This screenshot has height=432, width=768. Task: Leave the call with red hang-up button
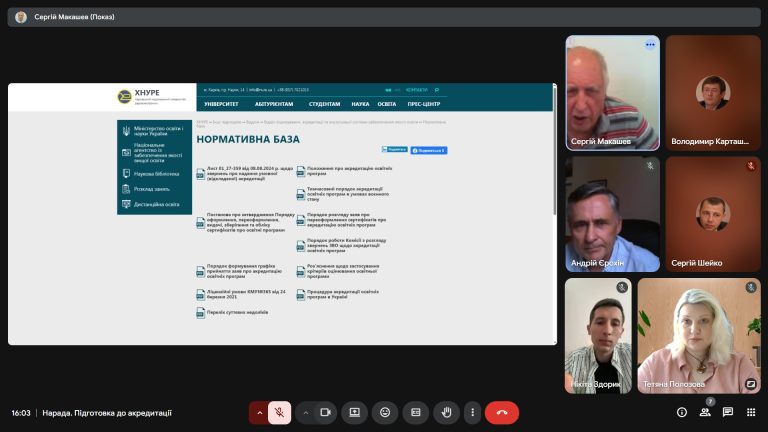502,412
